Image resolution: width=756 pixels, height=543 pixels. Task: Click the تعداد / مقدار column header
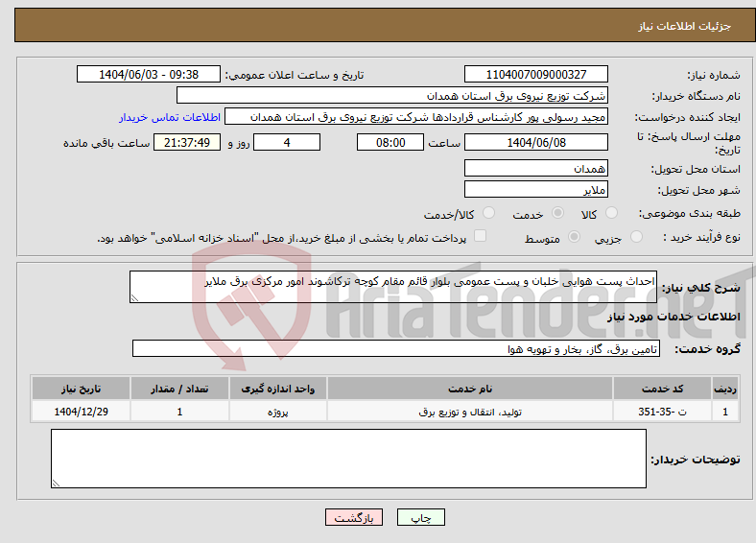tap(179, 389)
